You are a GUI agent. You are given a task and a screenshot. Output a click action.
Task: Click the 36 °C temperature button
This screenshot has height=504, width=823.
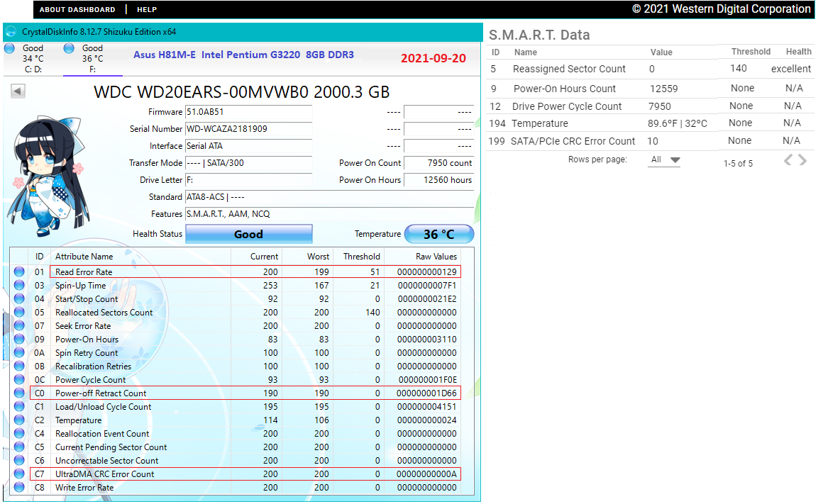[438, 234]
